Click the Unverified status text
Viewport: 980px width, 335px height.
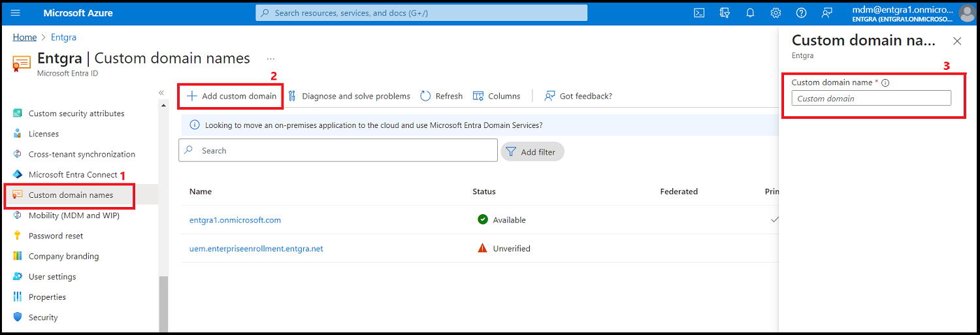coord(512,249)
